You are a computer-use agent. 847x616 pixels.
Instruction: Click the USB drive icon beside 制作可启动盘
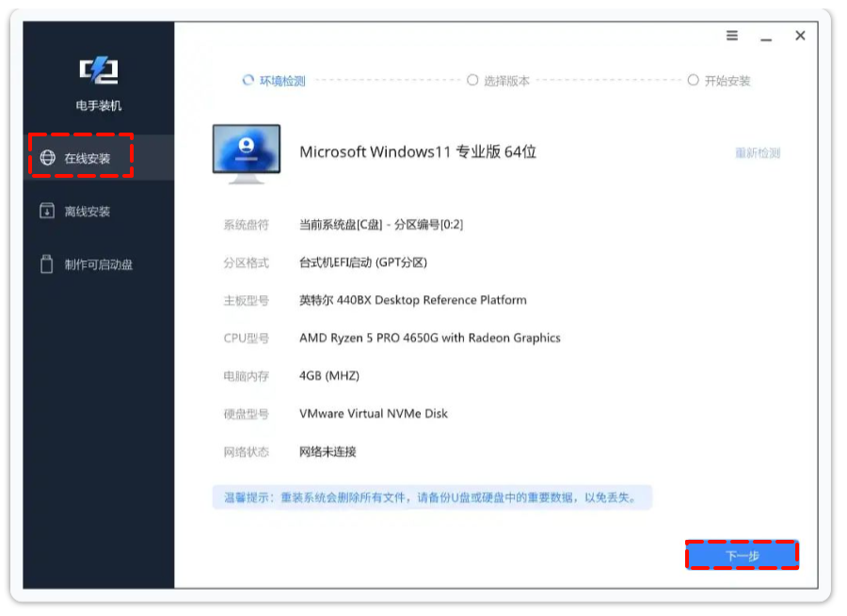(x=47, y=264)
